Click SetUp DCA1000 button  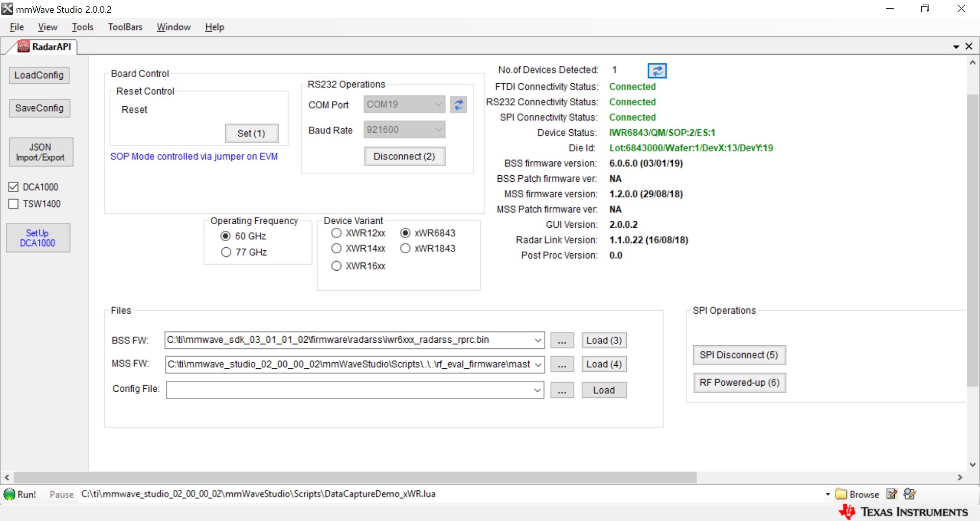38,238
